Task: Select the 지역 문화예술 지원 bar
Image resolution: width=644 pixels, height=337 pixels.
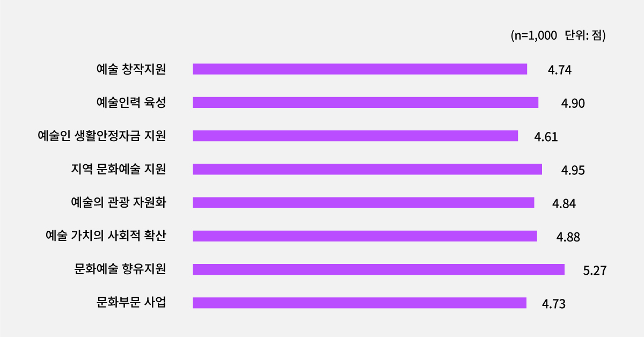Action: pos(367,169)
